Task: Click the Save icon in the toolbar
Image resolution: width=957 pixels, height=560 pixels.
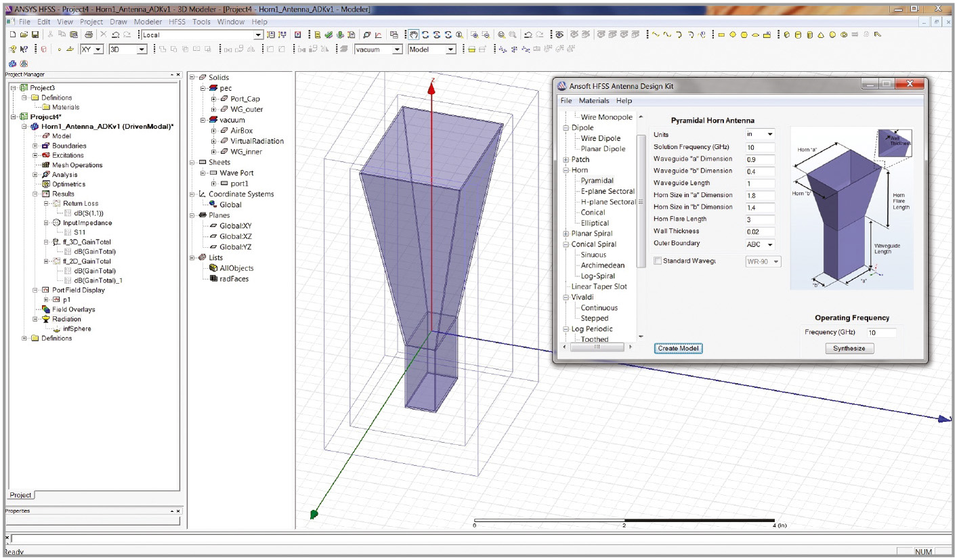Action: 35,35
